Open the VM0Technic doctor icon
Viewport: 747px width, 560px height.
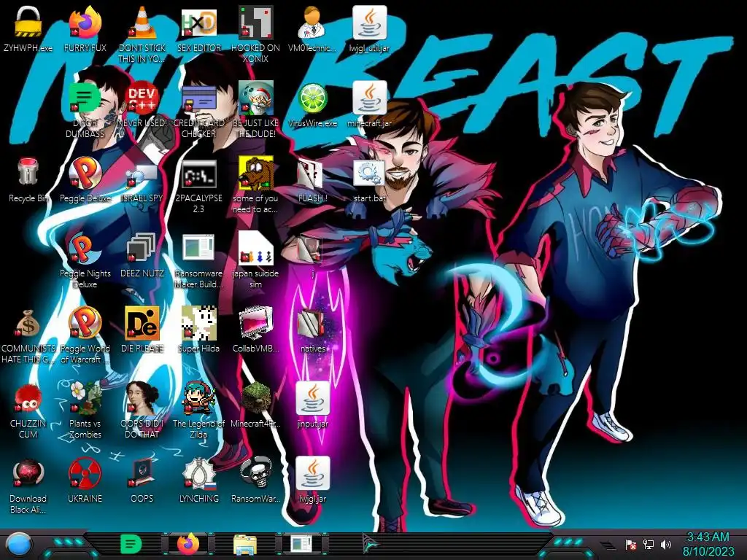pyautogui.click(x=312, y=22)
